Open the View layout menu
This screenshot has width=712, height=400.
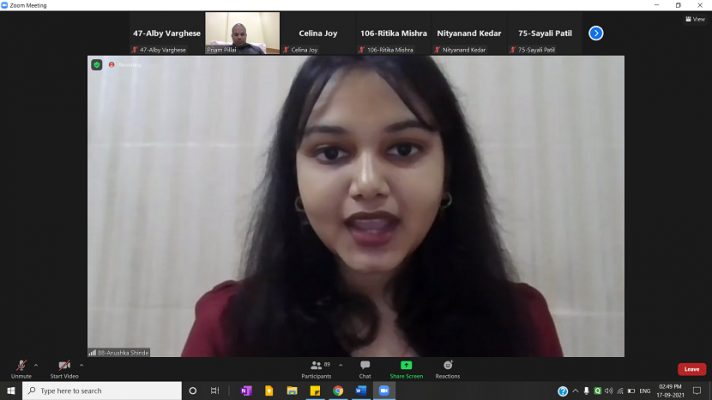click(x=695, y=19)
